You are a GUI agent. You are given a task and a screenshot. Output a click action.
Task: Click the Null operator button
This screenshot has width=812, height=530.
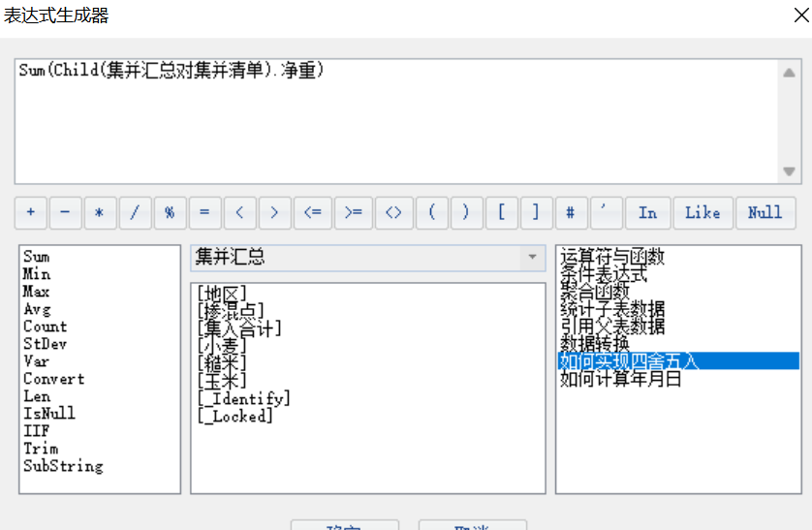pos(765,213)
